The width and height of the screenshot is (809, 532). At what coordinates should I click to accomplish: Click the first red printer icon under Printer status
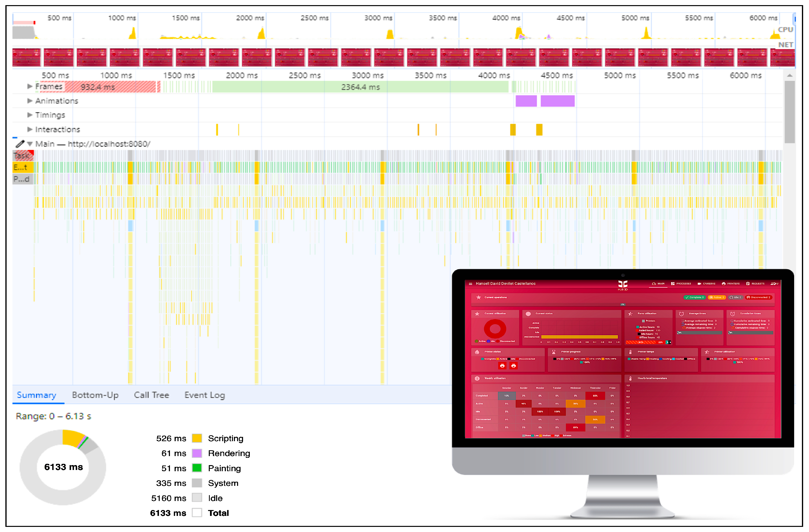[x=502, y=366]
